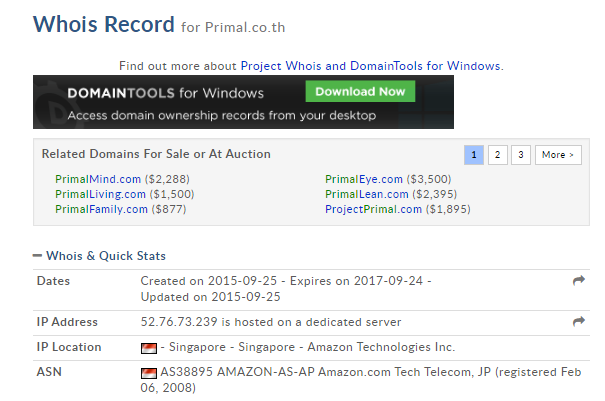Collapse the Whois & Quick Stats section
The image size is (605, 401).
pos(37,255)
